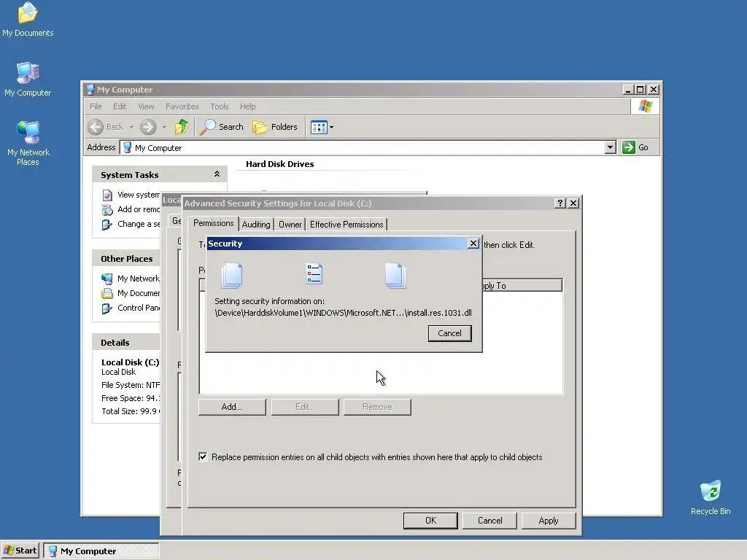Switch to Effective Permissions tab

pos(347,225)
